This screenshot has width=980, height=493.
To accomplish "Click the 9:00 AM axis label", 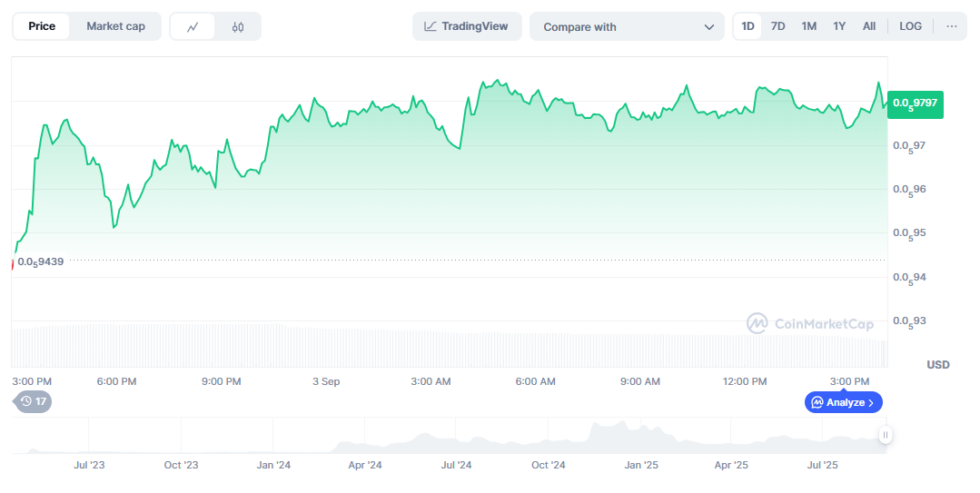I will point(640,381).
